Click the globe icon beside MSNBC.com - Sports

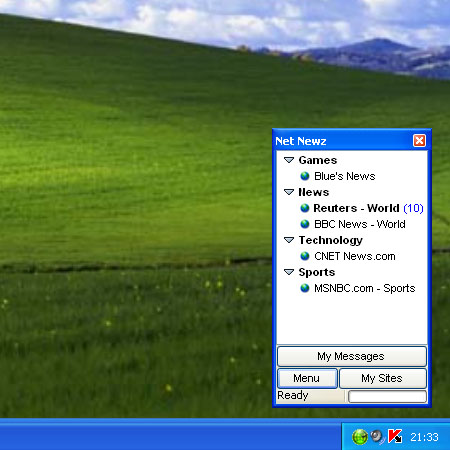click(x=305, y=288)
